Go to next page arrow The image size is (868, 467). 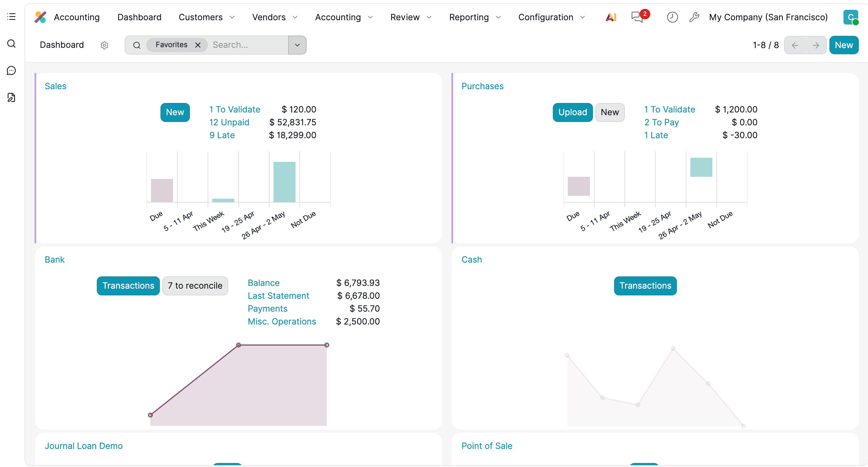(816, 45)
